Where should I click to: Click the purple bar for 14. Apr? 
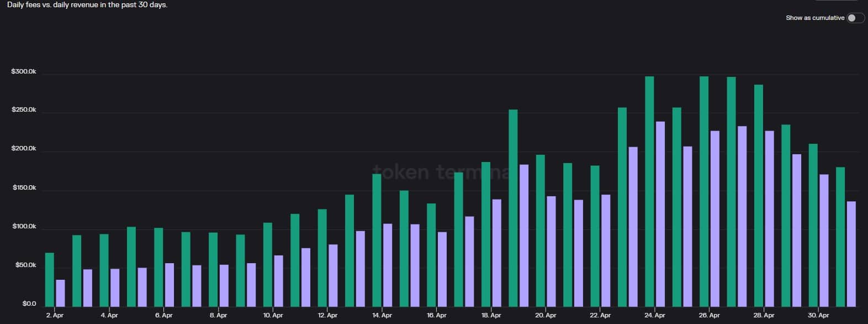(388, 265)
